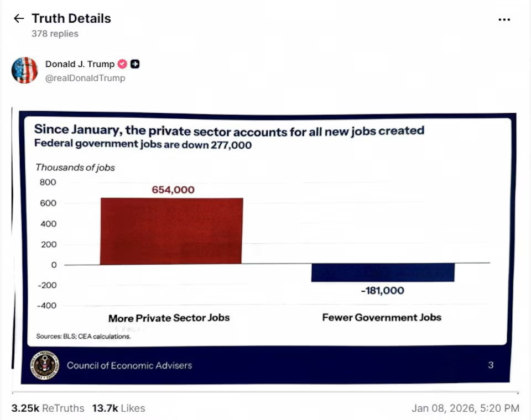Click the red 654,000 private sector bar
531x420 pixels.
tap(171, 229)
